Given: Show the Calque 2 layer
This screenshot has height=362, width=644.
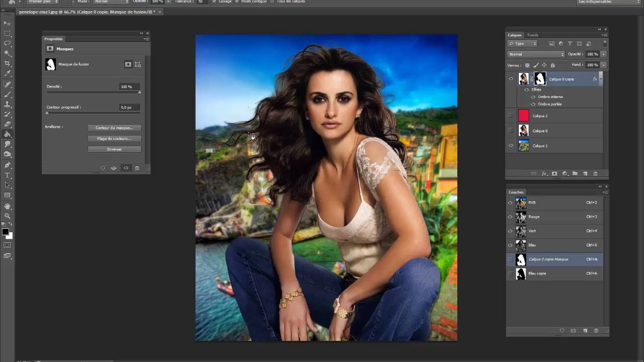Looking at the screenshot, I should (x=511, y=116).
